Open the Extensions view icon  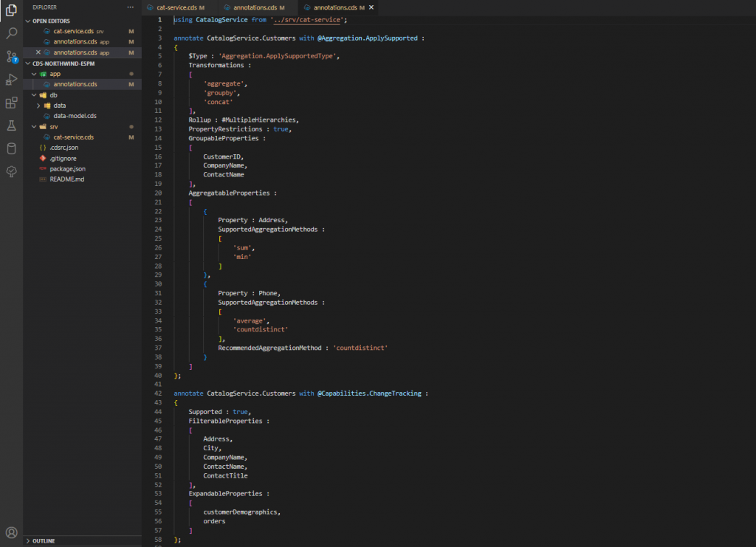[x=11, y=103]
